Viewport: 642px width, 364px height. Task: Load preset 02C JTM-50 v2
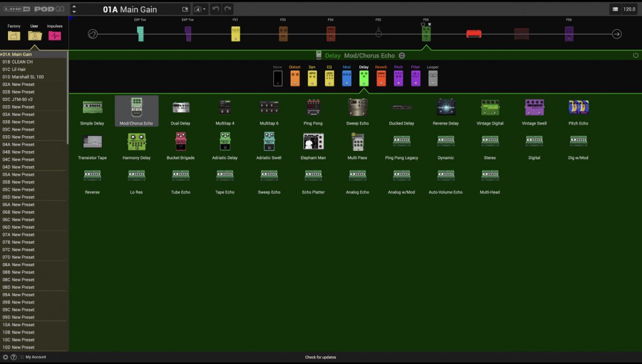pyautogui.click(x=33, y=99)
